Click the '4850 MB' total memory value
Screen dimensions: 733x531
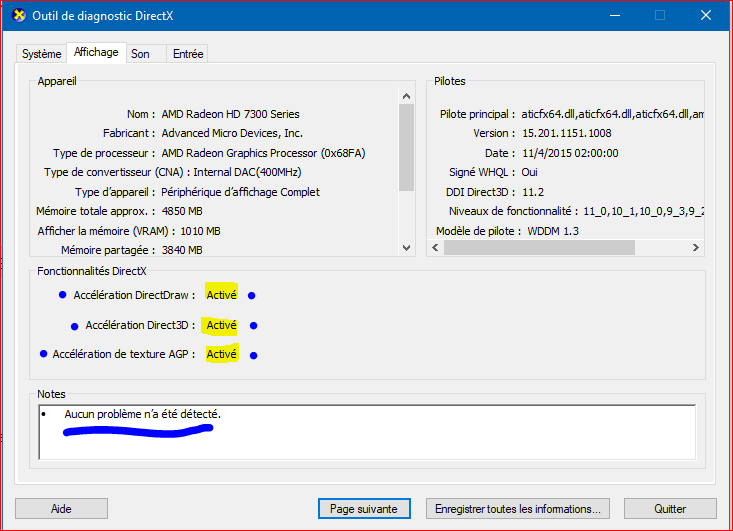pyautogui.click(x=182, y=211)
